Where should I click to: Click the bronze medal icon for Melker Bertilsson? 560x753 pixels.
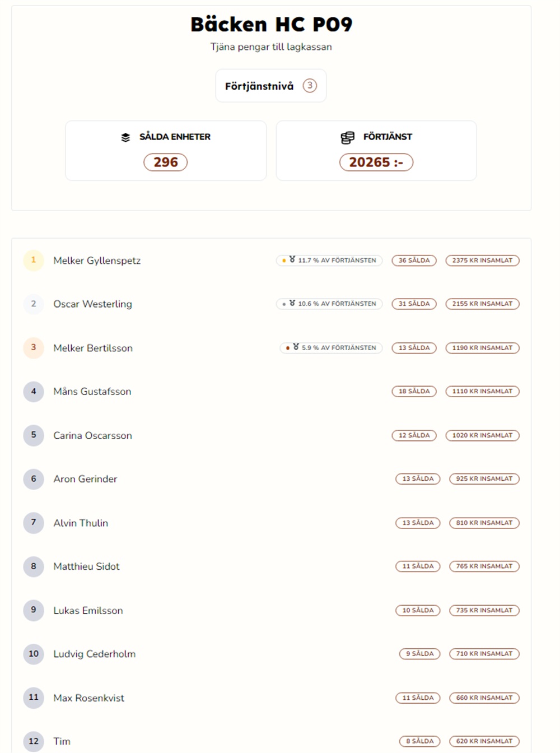(296, 347)
